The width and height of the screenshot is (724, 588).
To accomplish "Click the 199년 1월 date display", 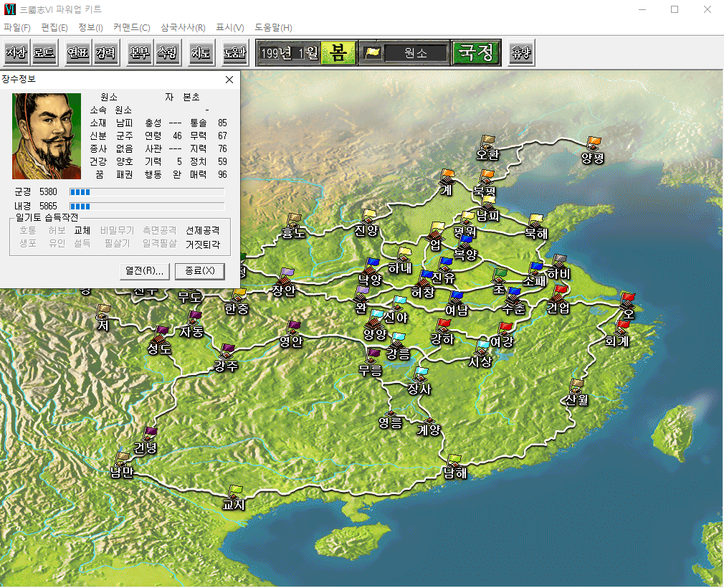I will pos(289,53).
